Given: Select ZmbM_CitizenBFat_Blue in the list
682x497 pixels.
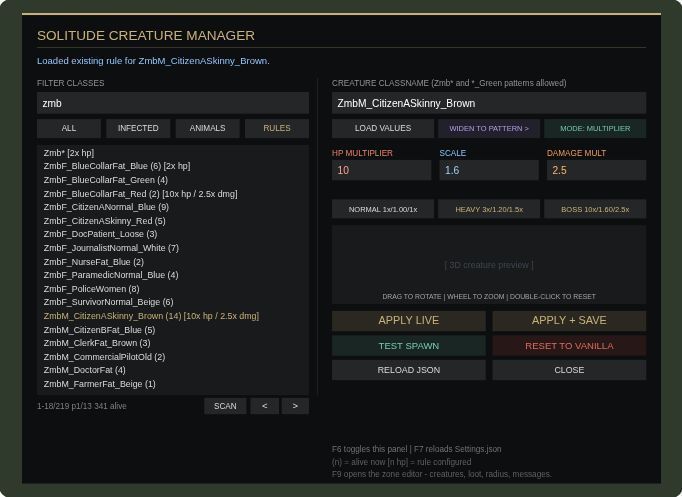Looking at the screenshot, I should click(x=173, y=330).
